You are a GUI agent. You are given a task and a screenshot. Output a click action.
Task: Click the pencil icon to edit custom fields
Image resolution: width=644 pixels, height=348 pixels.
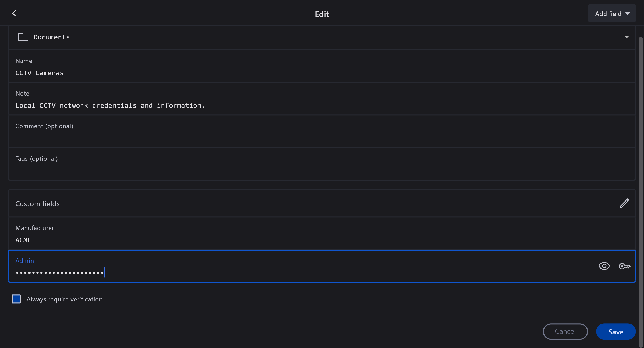(624, 203)
